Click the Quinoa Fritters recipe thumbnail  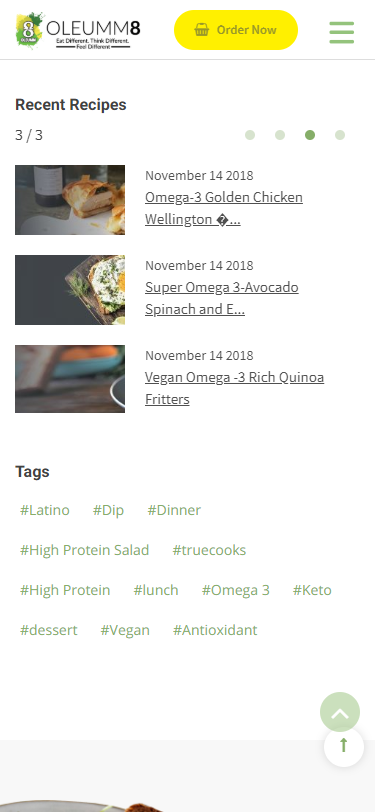(x=70, y=379)
